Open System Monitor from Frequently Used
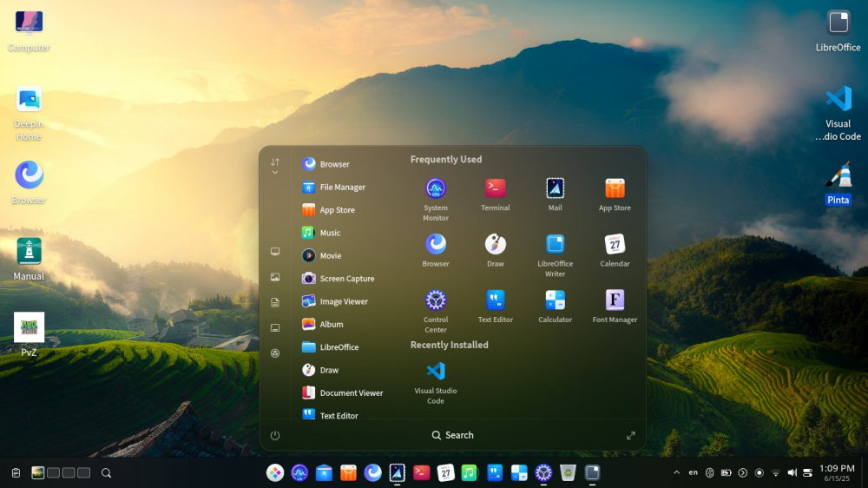 click(x=436, y=199)
